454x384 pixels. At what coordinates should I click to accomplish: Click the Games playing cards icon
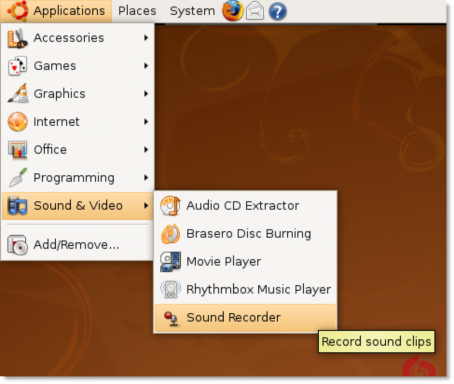coord(17,66)
